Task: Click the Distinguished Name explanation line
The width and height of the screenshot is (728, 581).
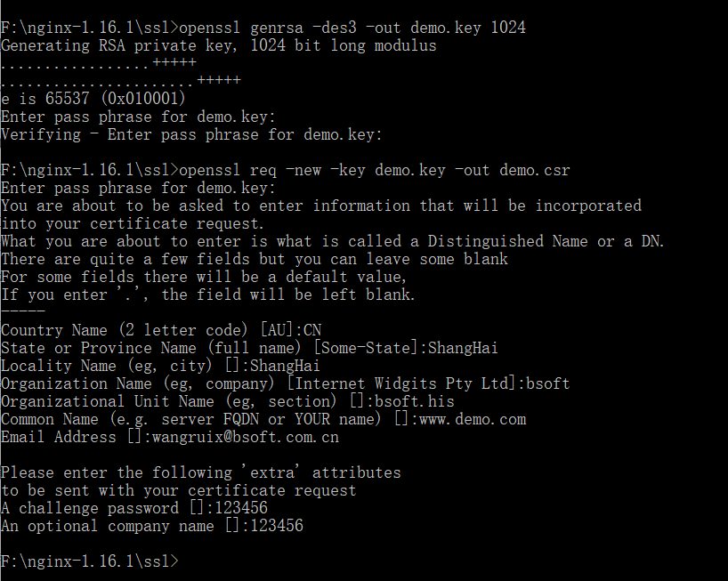Action: tap(332, 241)
